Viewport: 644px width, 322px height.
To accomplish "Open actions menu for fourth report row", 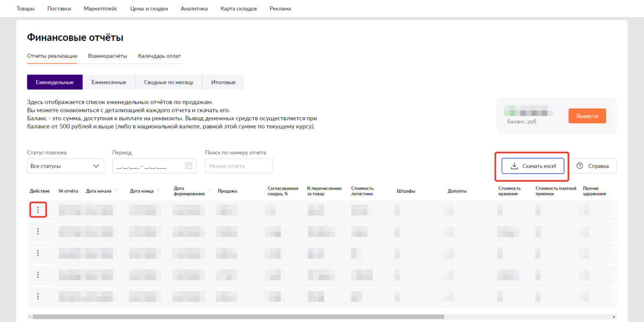I will click(38, 275).
